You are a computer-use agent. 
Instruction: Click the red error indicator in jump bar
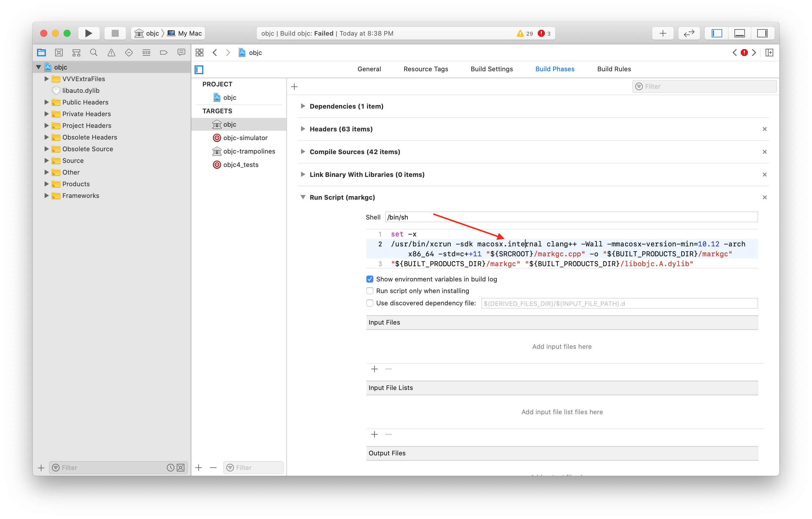pyautogui.click(x=744, y=53)
